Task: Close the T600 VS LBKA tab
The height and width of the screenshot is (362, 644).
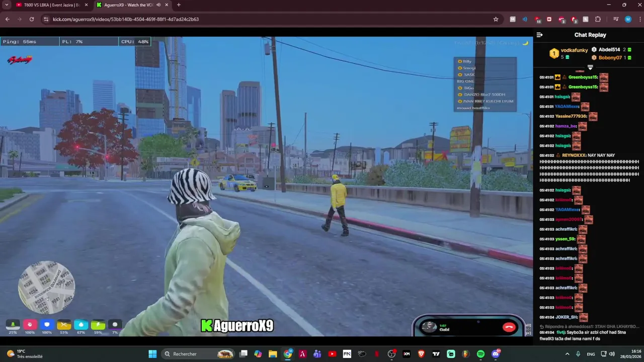Action: (x=86, y=5)
